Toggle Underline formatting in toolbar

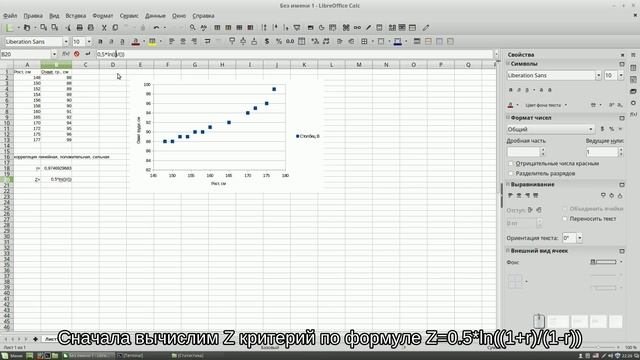[122, 42]
